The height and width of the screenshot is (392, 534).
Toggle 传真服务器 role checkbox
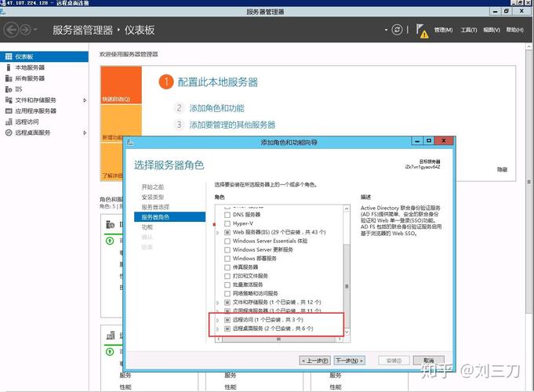point(227,267)
